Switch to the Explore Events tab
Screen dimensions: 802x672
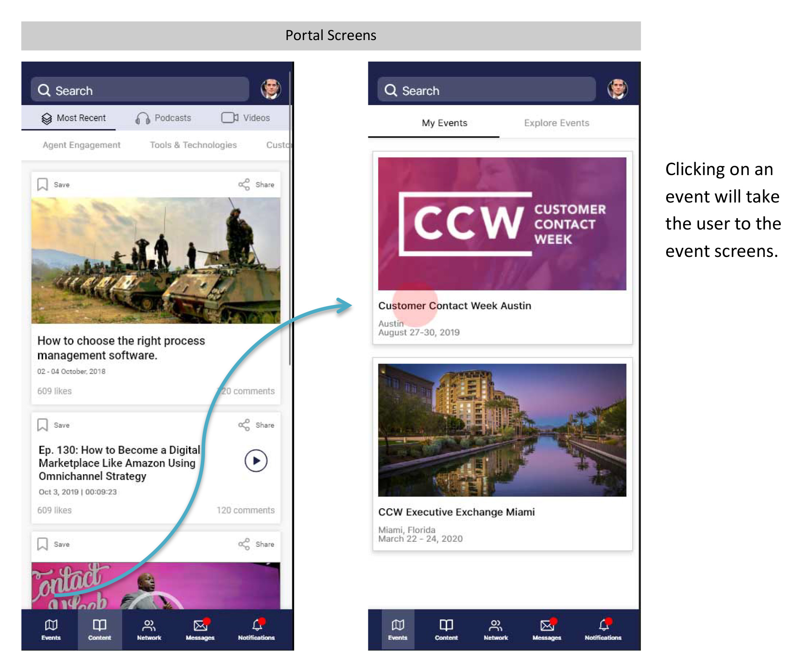click(x=557, y=123)
